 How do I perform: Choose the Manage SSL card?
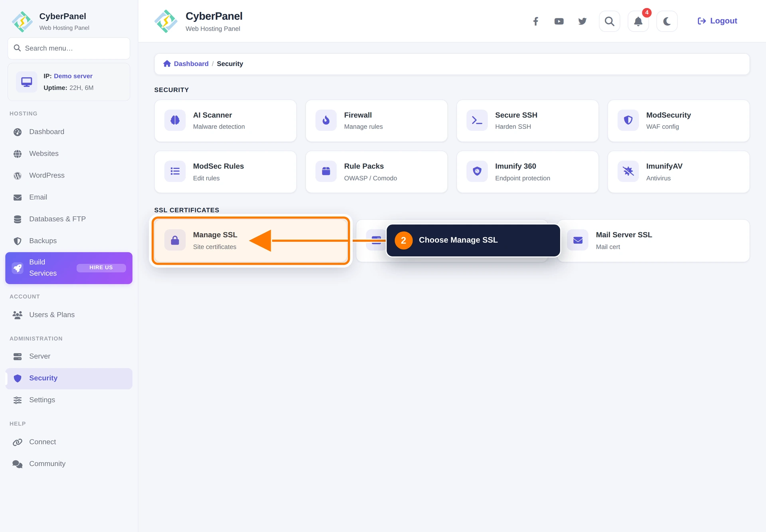click(251, 241)
